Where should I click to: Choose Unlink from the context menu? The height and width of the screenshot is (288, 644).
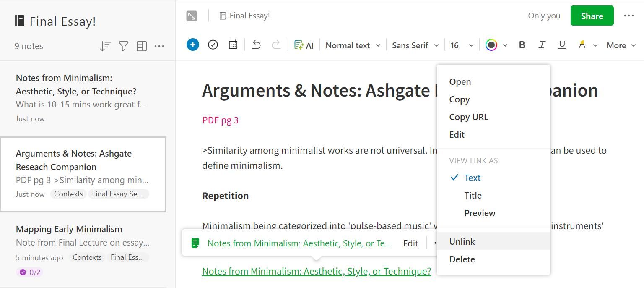tap(462, 241)
